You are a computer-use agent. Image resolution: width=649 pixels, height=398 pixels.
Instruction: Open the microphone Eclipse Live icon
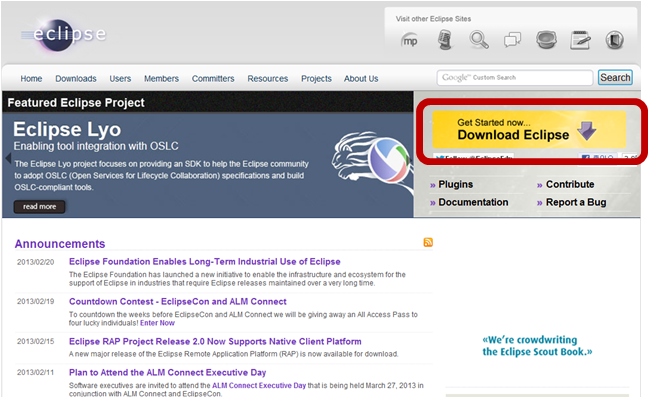coord(445,40)
